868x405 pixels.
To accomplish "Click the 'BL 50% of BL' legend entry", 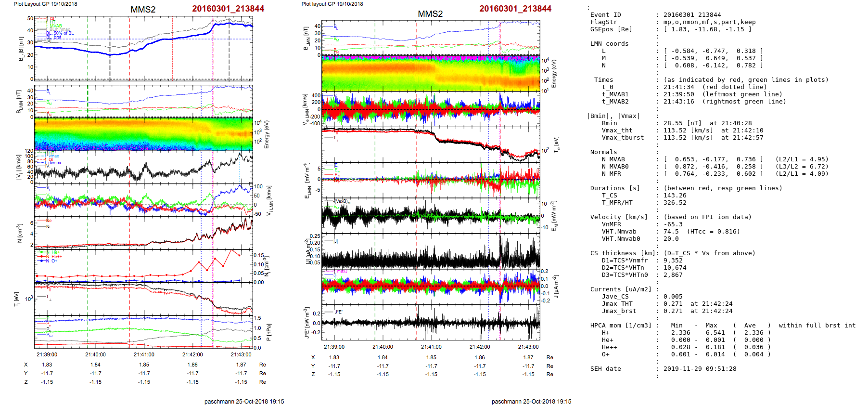I will pyautogui.click(x=60, y=33).
